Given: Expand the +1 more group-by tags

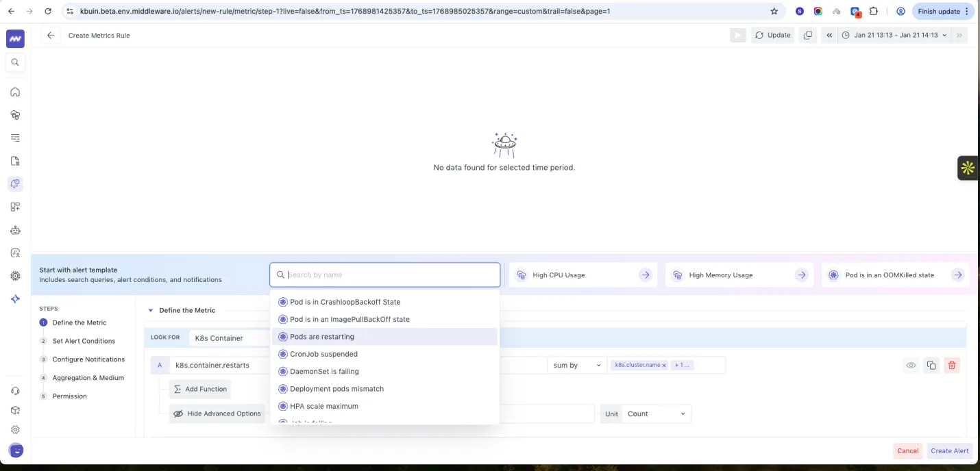Looking at the screenshot, I should (683, 365).
